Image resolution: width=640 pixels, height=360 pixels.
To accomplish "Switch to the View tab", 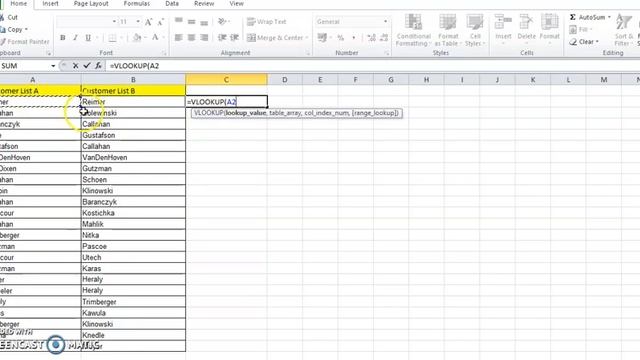I will (236, 4).
